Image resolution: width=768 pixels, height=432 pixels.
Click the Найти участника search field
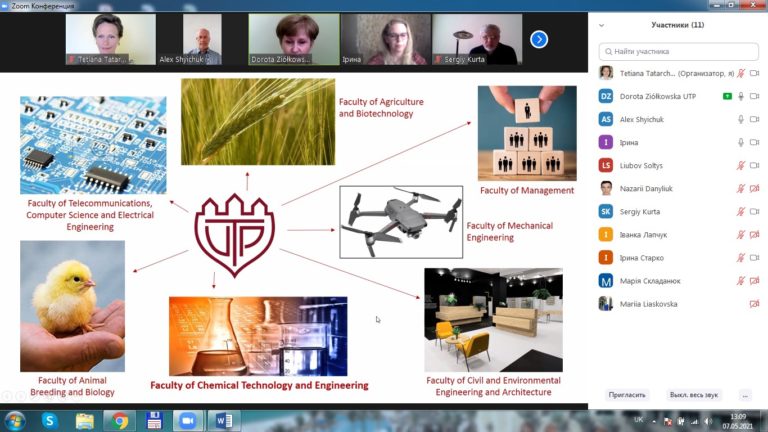pyautogui.click(x=678, y=51)
